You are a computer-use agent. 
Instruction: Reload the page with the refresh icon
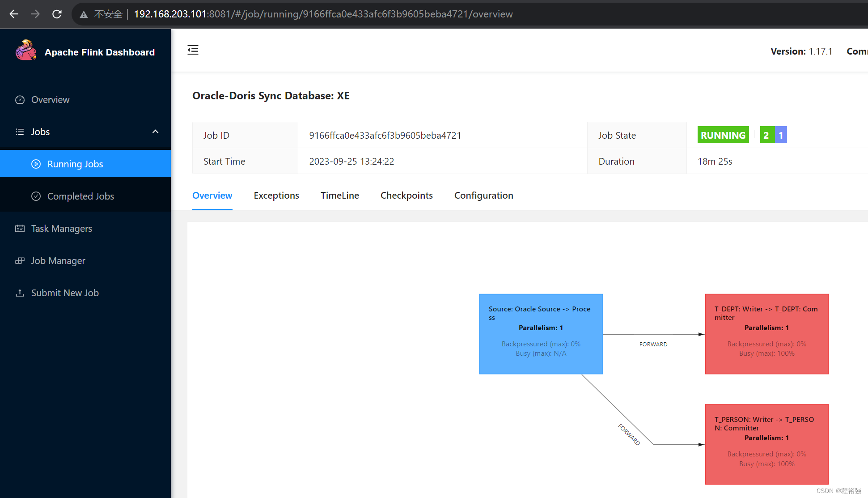click(x=57, y=14)
